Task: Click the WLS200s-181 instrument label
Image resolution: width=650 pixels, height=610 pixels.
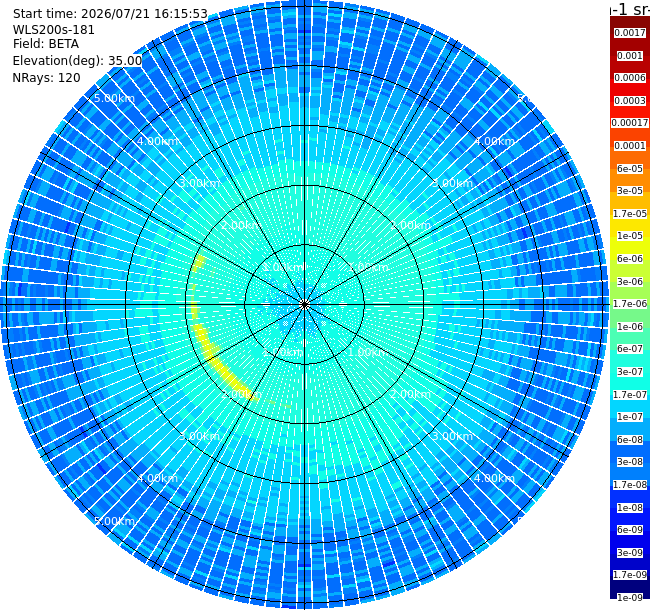Action: [x=54, y=30]
